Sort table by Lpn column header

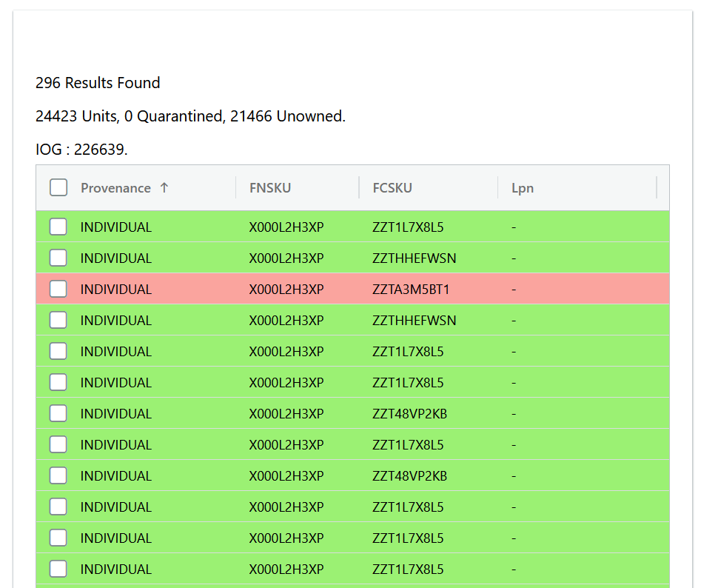click(x=523, y=188)
